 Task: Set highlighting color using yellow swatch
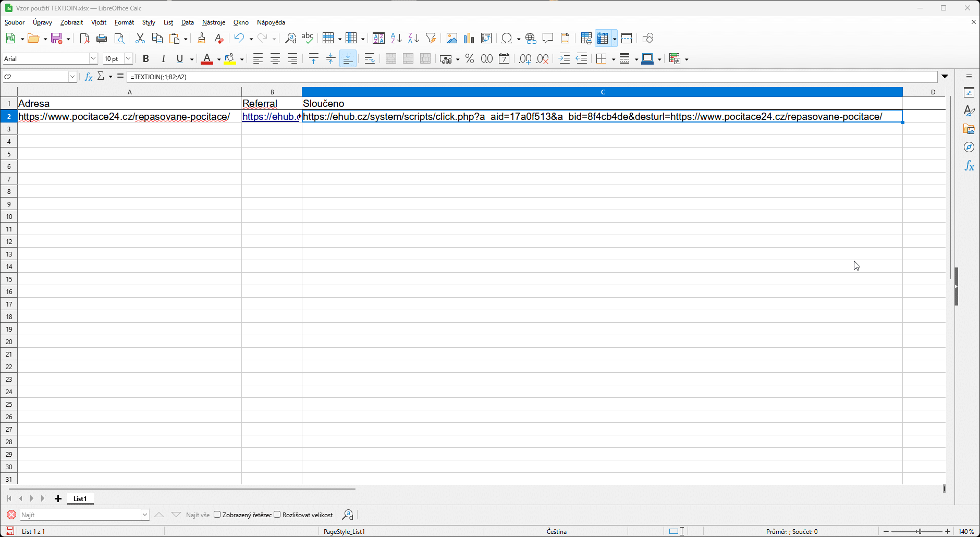231,58
